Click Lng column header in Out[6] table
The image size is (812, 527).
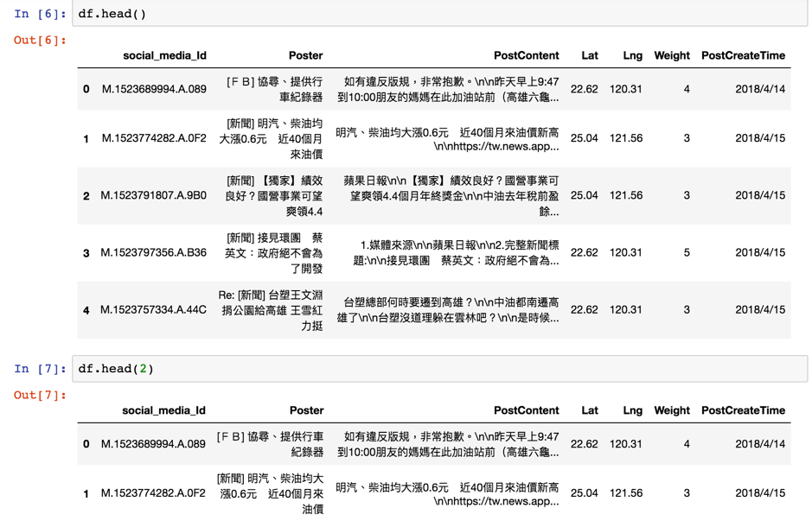pos(632,55)
